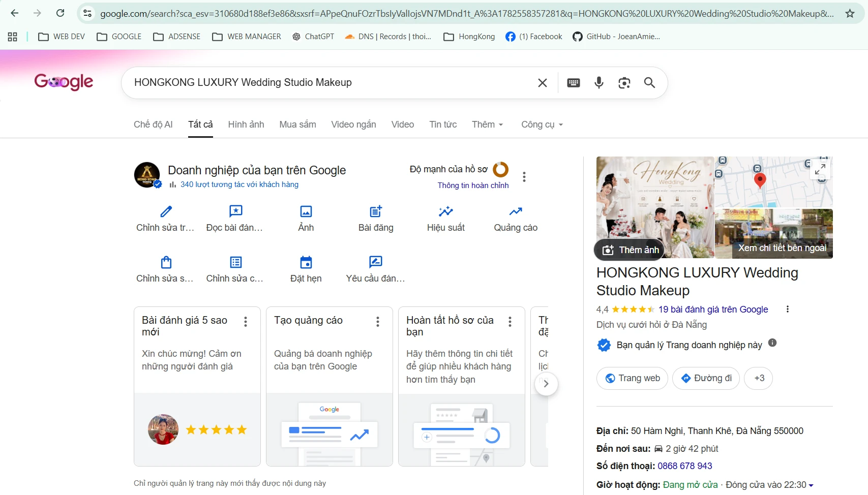Viewport: 868px width, 495px height.
Task: Open DNS Records bookmark
Action: 387,37
